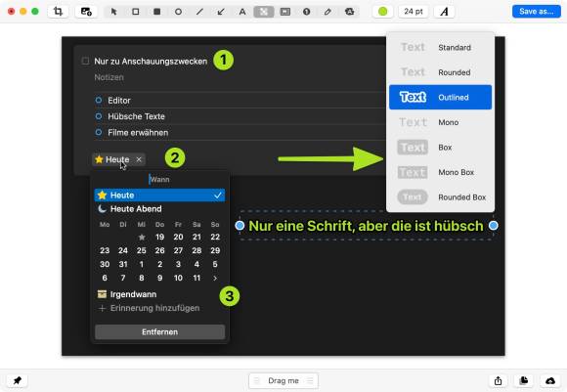Click the Drag me handle
This screenshot has width=567, height=392.
283,380
